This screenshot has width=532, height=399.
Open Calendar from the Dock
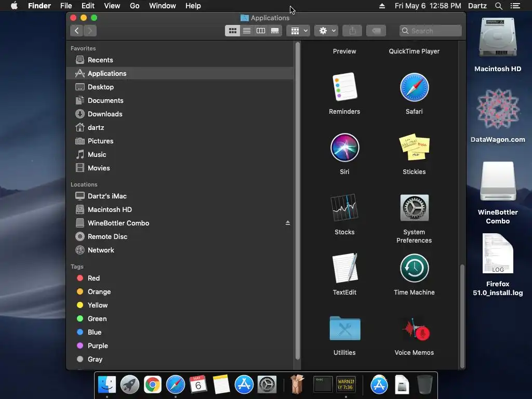pyautogui.click(x=198, y=384)
